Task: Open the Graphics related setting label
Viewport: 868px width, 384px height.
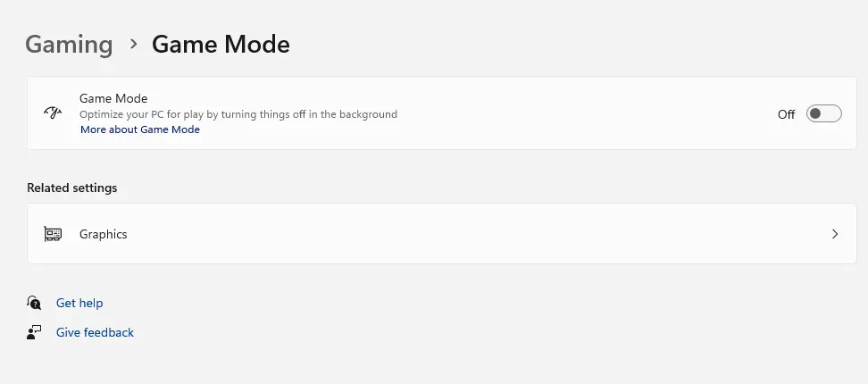Action: click(104, 234)
